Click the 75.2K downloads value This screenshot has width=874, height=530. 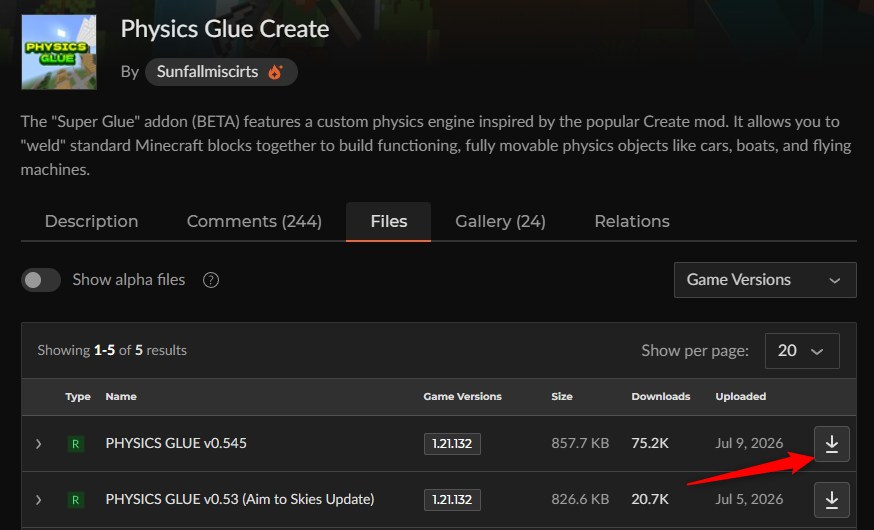650,443
